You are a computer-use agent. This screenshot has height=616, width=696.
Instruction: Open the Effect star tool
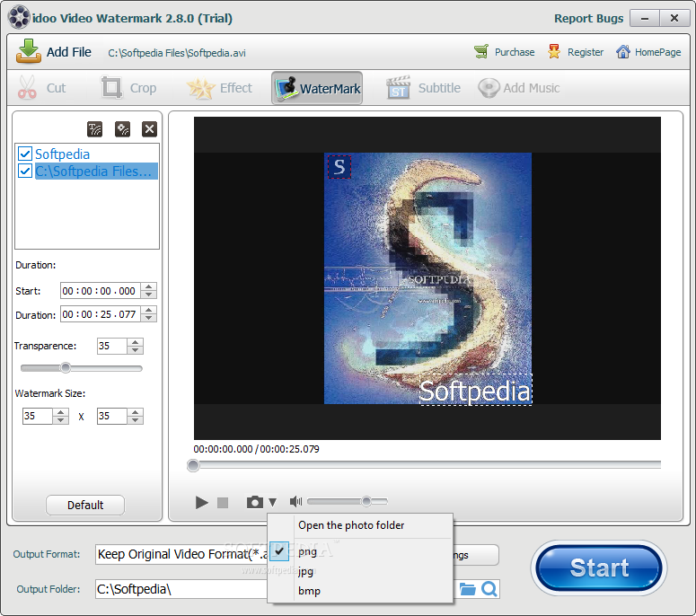click(x=200, y=88)
